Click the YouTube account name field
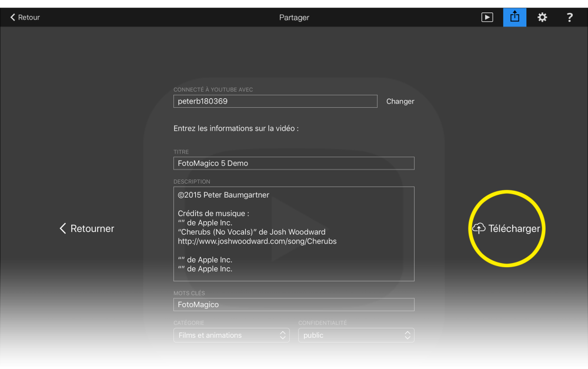588x369 pixels. [x=275, y=101]
